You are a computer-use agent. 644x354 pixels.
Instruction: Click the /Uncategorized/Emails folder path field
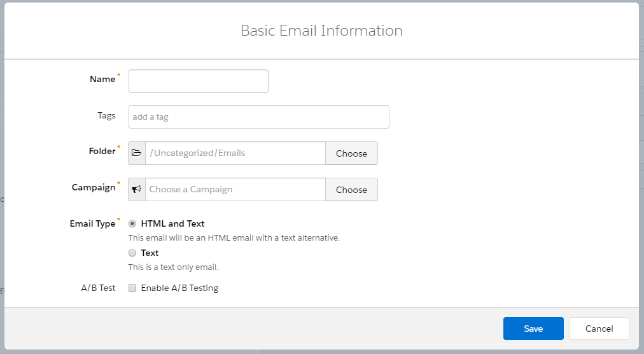click(235, 153)
